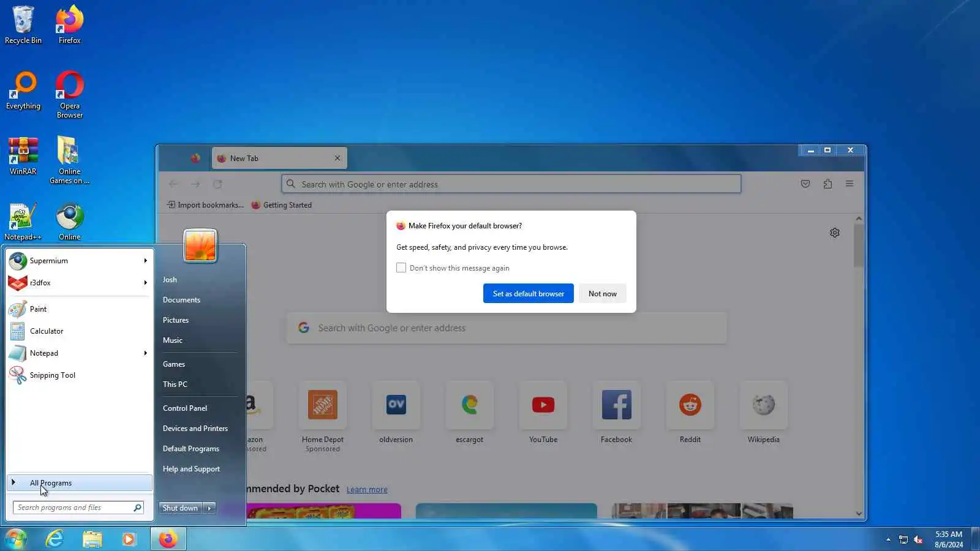The height and width of the screenshot is (551, 980).
Task: Open Windows Media Player taskbar icon
Action: coord(129,539)
